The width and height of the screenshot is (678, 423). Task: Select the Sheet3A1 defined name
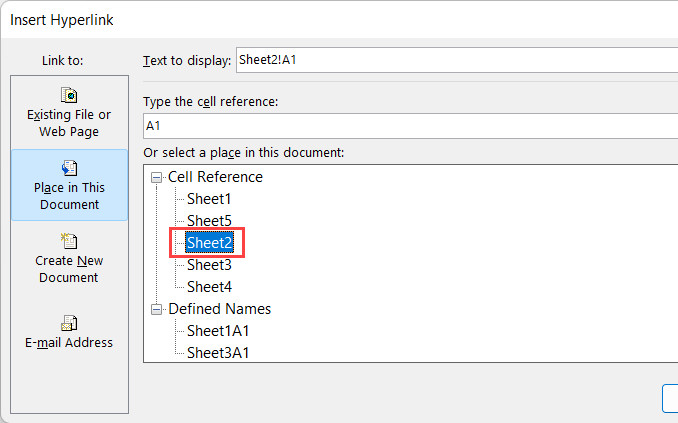click(216, 353)
